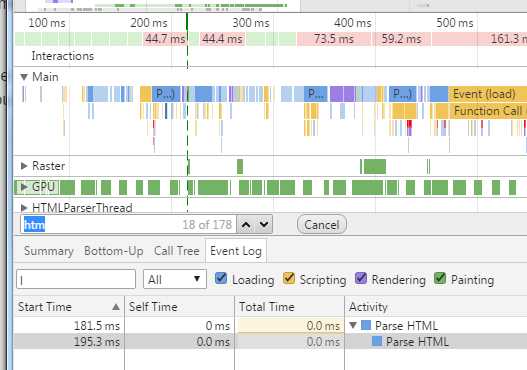Screen dimensions: 527x370
Task: Expand the GPU track
Action: click(24, 187)
